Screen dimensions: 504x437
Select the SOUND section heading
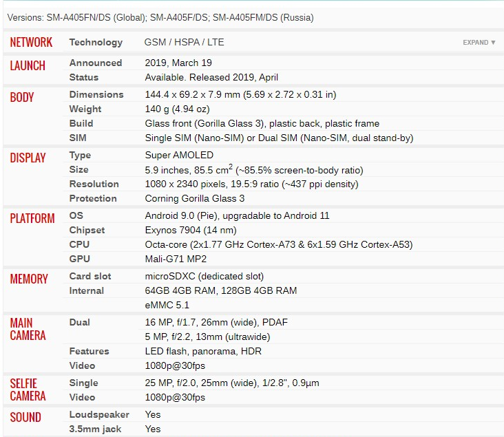tap(25, 418)
